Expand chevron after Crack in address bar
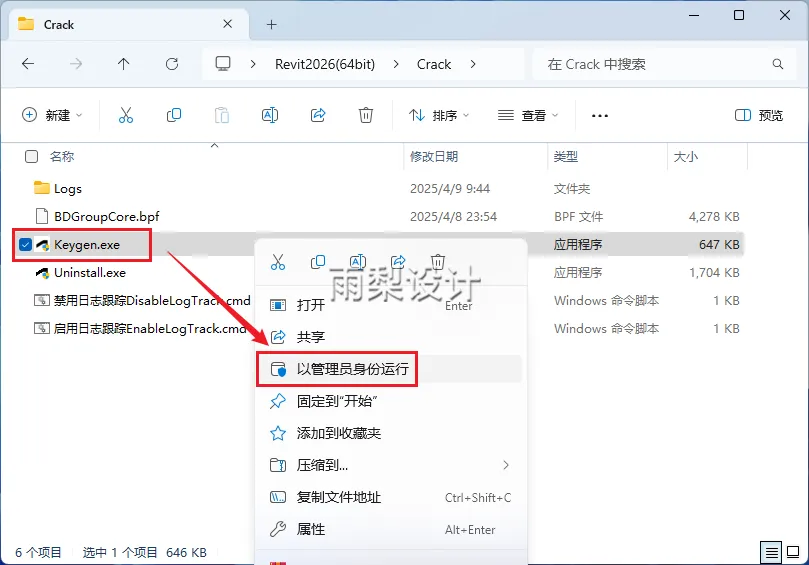 click(x=473, y=64)
